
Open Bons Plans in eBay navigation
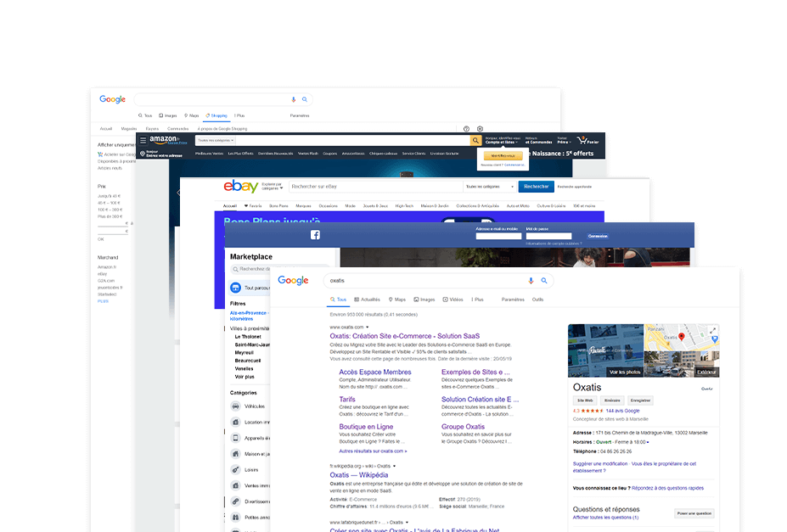tap(278, 206)
